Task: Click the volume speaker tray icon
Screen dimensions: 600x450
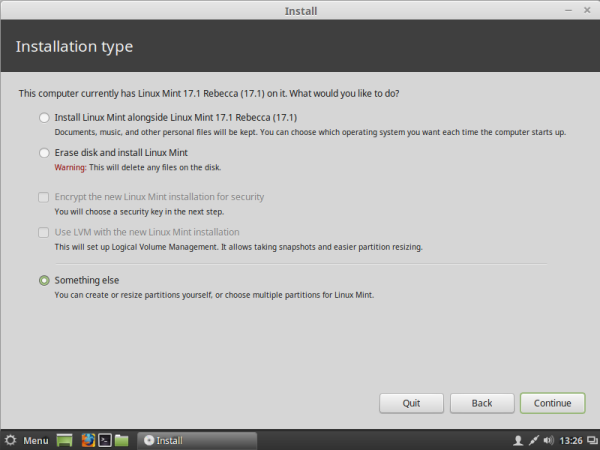Action: 548,440
